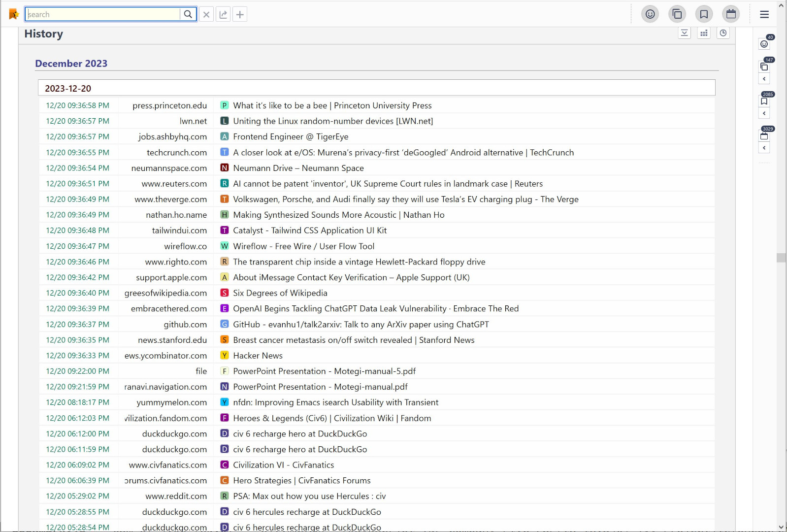787x532 pixels.
Task: Click the R favicon for Reddit Hercules post
Action: (x=225, y=497)
